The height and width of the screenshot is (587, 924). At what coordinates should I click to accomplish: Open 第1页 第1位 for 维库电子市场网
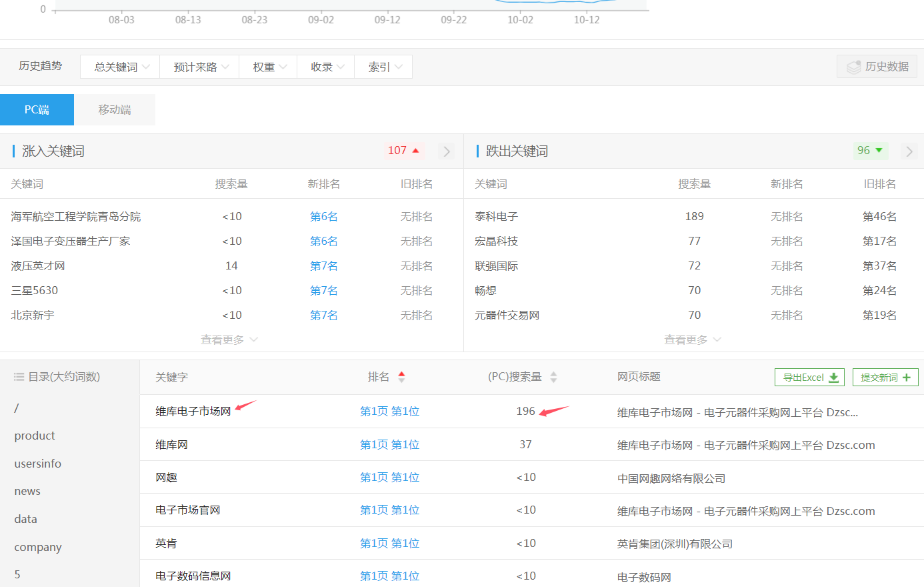390,412
